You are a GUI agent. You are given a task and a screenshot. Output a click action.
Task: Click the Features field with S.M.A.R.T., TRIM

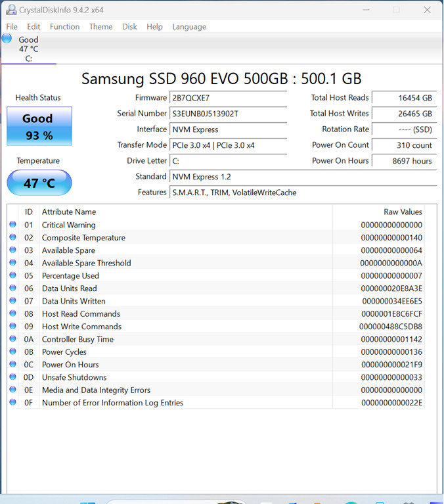(303, 193)
